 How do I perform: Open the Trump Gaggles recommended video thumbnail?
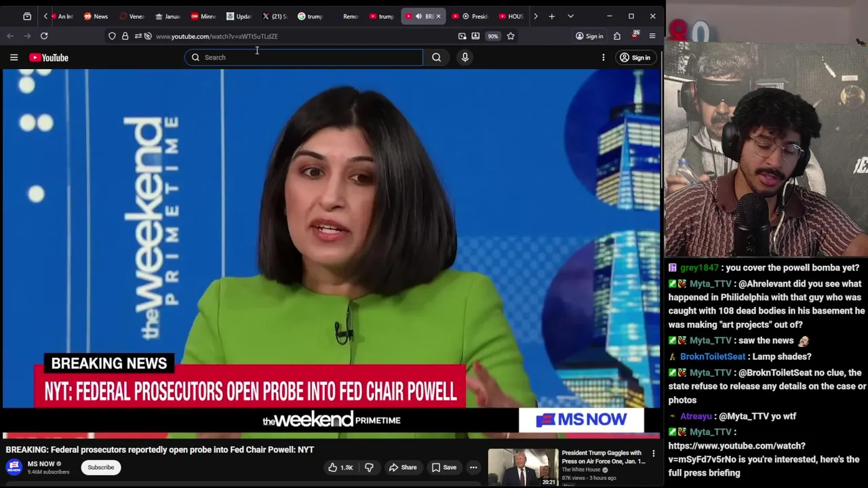click(523, 468)
